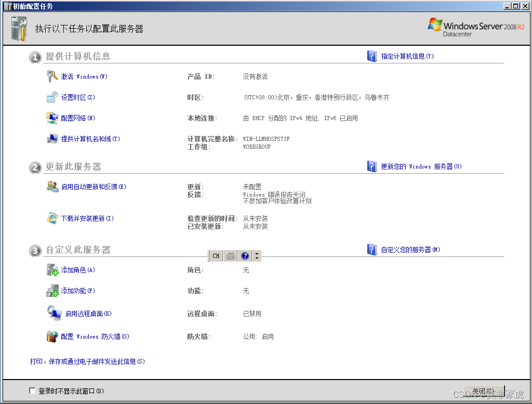Click the help book icon beside 更新您的 Windows 服务器
This screenshot has height=404, width=532.
click(372, 166)
